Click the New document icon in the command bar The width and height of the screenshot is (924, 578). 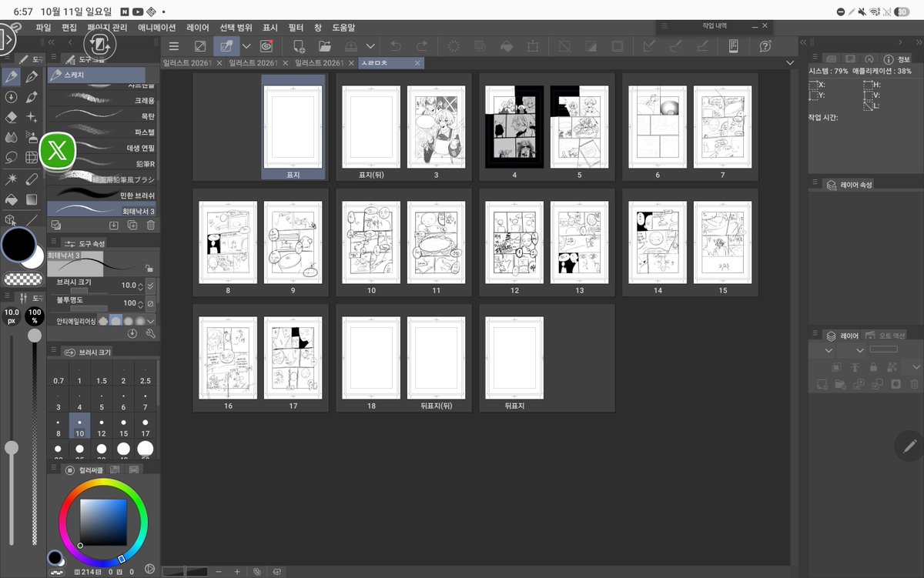(x=300, y=46)
